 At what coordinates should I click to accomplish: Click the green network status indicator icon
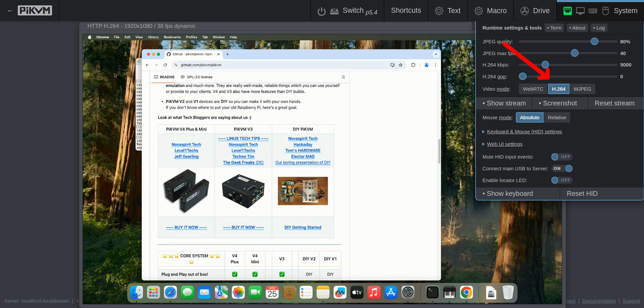[567, 10]
